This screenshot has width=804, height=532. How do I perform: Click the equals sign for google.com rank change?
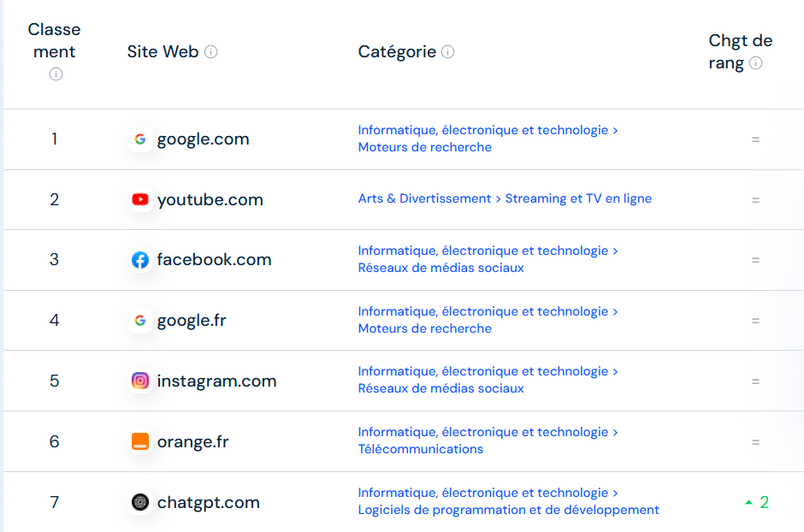pos(755,139)
